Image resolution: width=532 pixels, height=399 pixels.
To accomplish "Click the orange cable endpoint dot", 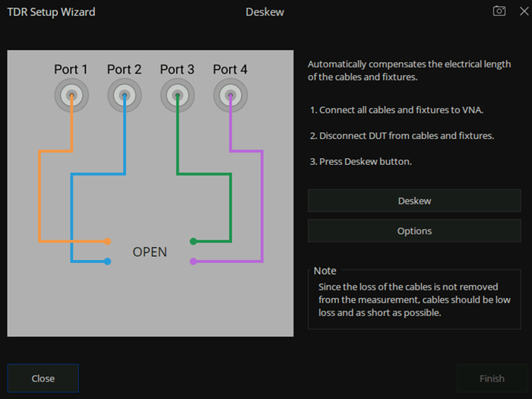I will click(107, 242).
